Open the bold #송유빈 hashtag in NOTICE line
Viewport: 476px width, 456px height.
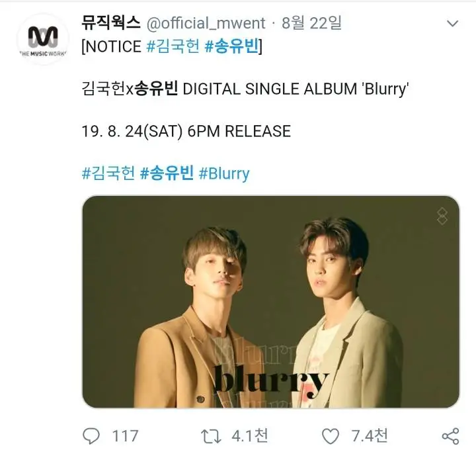(x=231, y=46)
